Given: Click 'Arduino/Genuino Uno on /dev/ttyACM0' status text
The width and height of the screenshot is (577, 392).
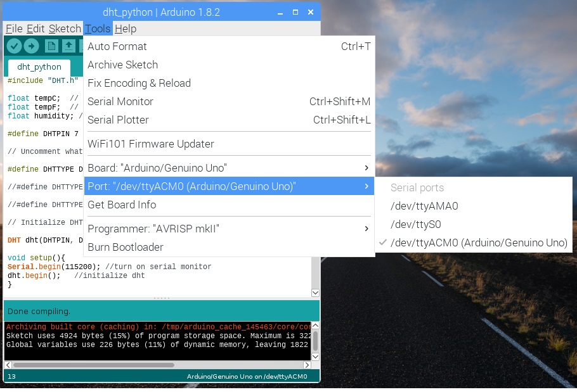Looking at the screenshot, I should pos(247,377).
